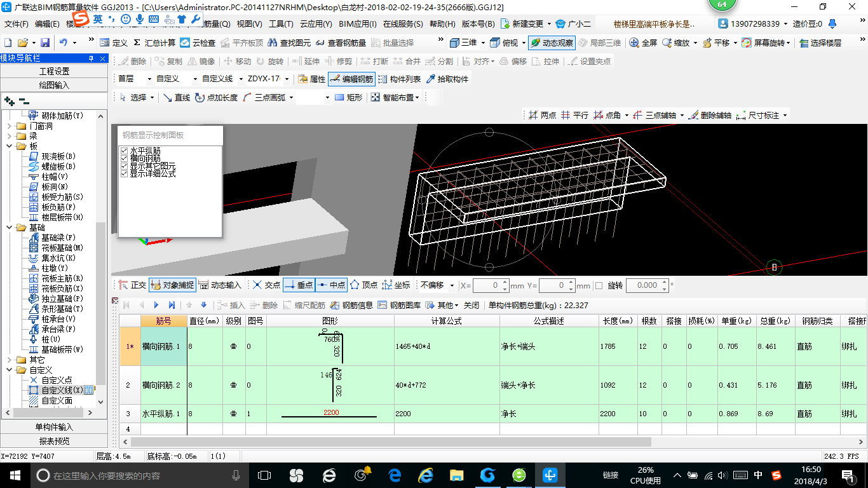Select 筏板基础(M) in the tree
Image resolution: width=868 pixels, height=488 pixels.
pyautogui.click(x=62, y=248)
